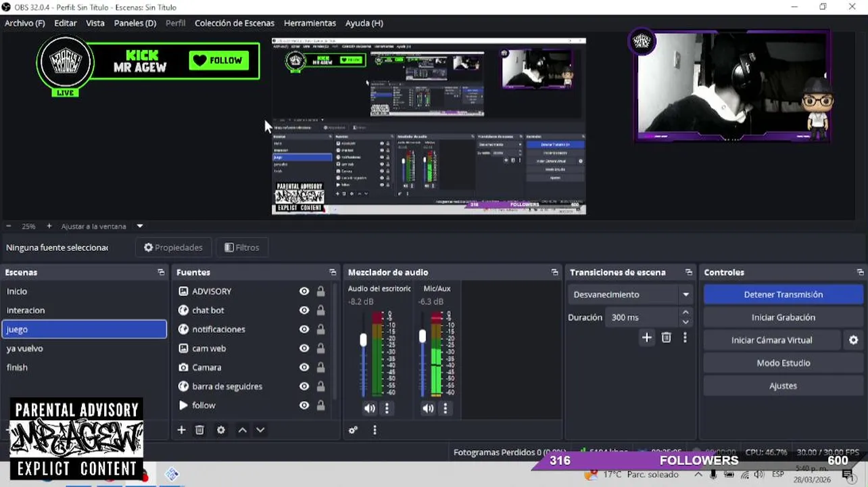The image size is (868, 487).
Task: Pop out the Escenas dock
Action: tap(161, 273)
